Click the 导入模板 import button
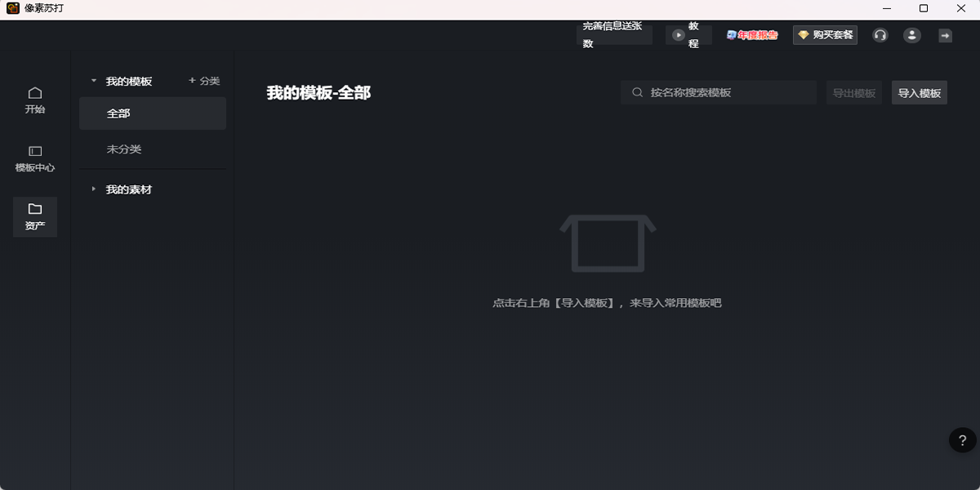Viewport: 980px width, 490px height. tap(919, 92)
